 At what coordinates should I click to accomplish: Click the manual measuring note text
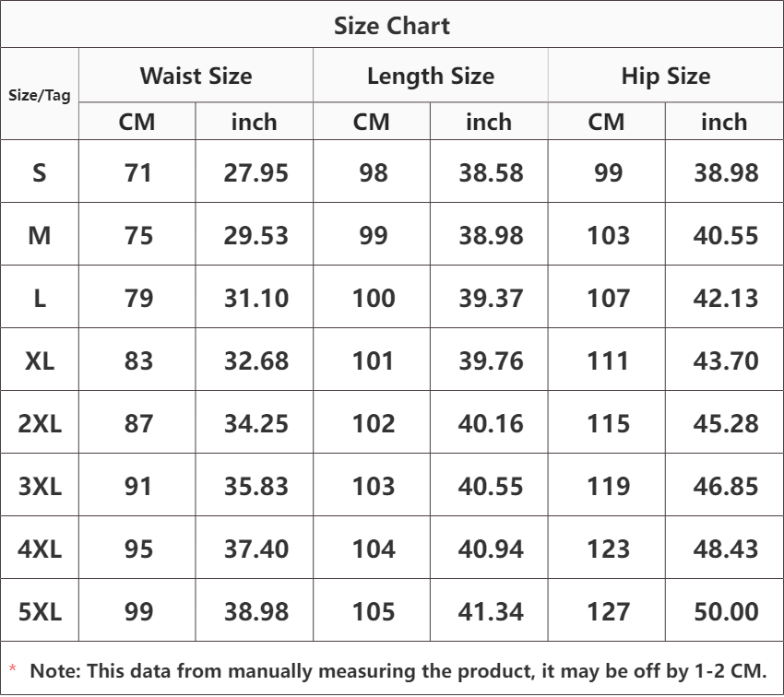tap(398, 671)
